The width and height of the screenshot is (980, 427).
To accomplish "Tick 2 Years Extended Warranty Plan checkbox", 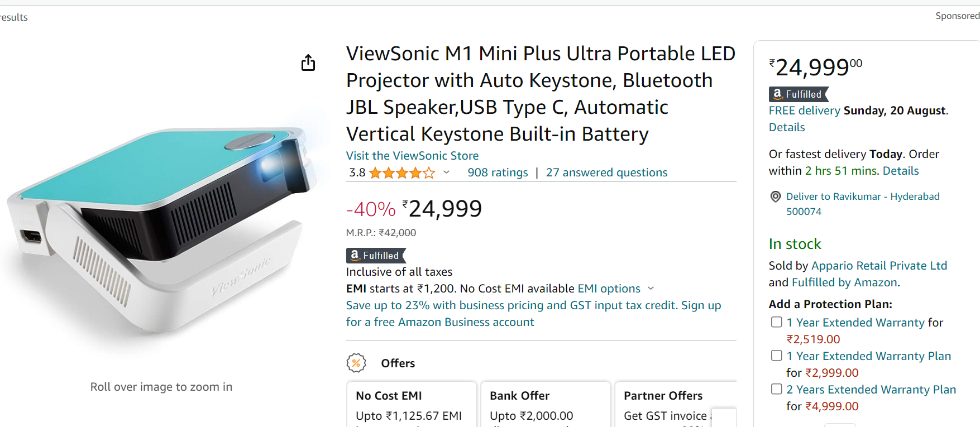I will [x=776, y=389].
